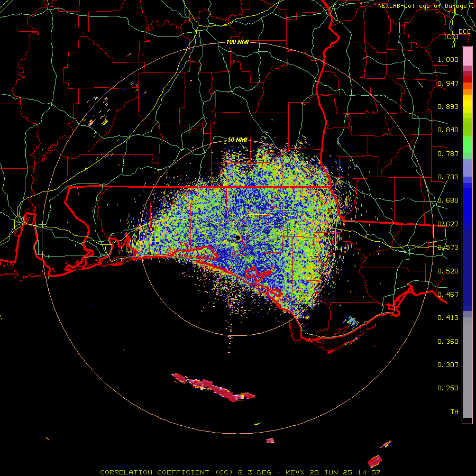Click the TH threshold legend label

coord(454,412)
